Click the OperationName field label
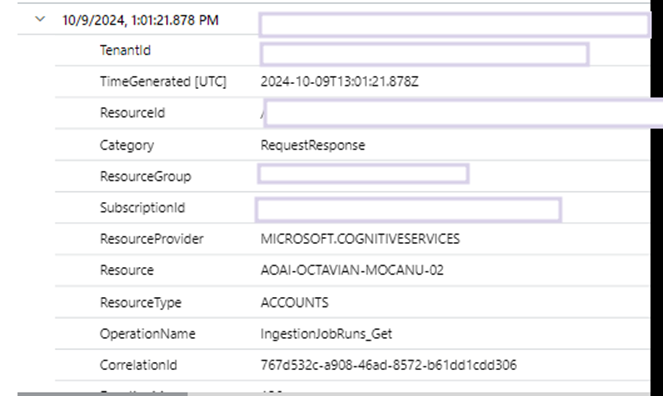This screenshot has width=663, height=396. coord(148,334)
